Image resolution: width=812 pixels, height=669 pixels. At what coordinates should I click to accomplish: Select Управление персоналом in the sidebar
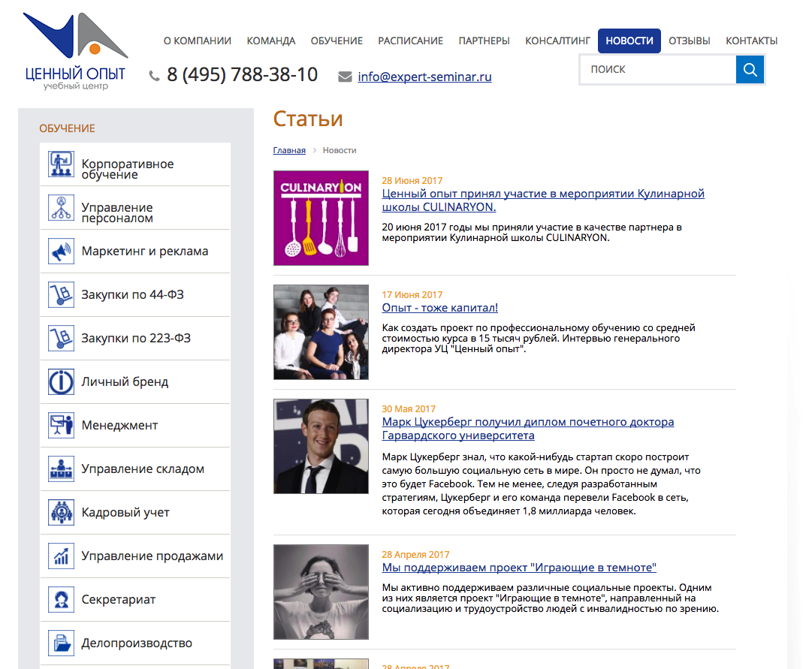(135, 208)
